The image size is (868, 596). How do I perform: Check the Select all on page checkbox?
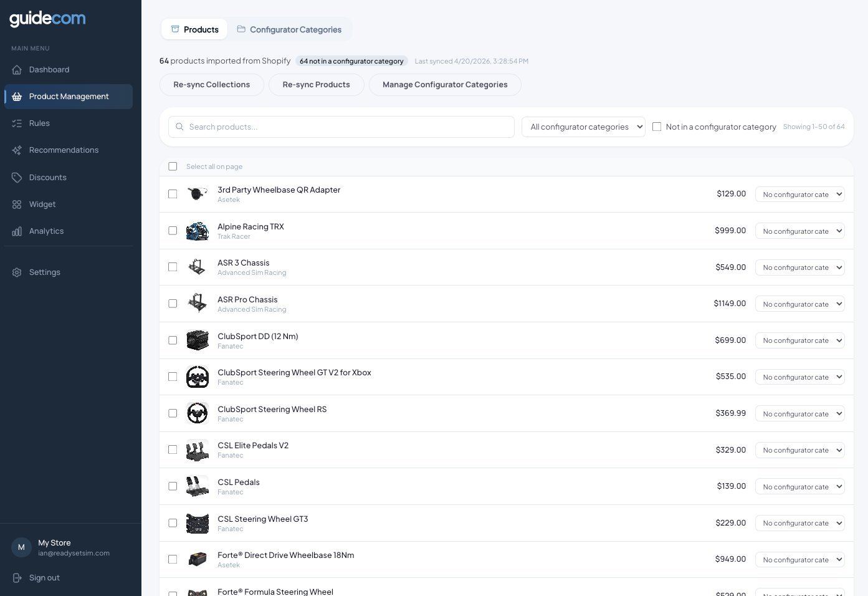(x=173, y=166)
